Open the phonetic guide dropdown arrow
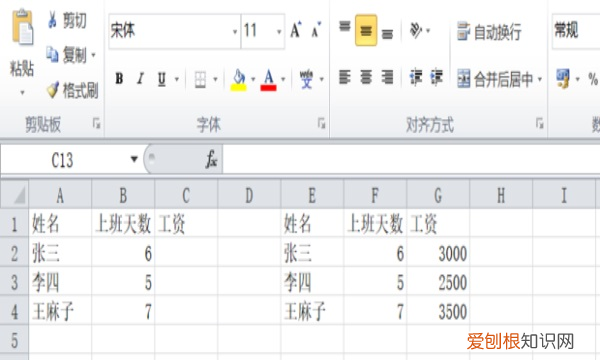600x360 pixels. pyautogui.click(x=321, y=80)
